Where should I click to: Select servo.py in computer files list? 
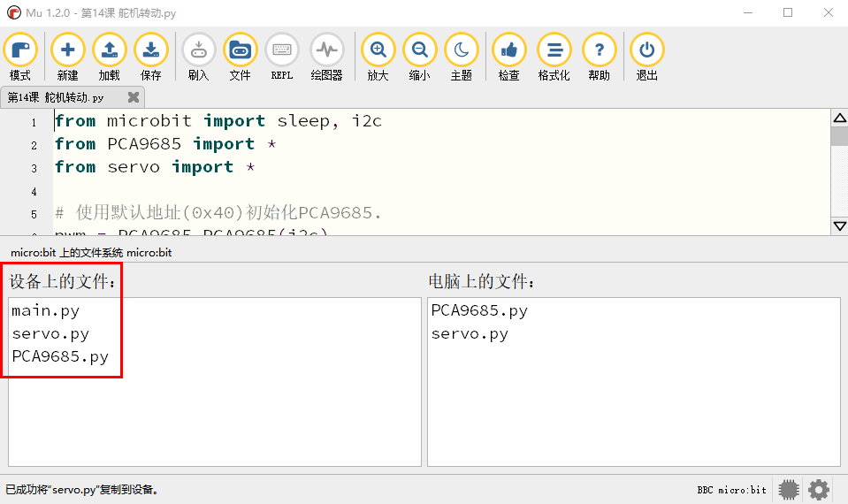[x=470, y=333]
